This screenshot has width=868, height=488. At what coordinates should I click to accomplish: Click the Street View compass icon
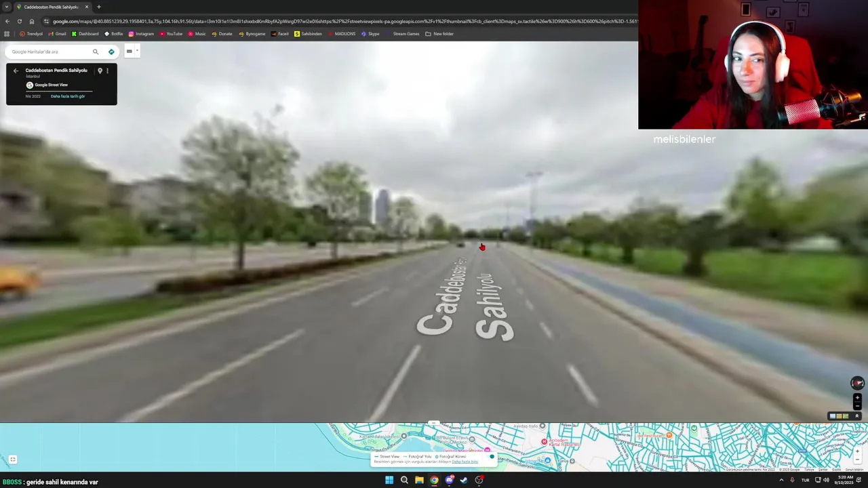coord(857,383)
